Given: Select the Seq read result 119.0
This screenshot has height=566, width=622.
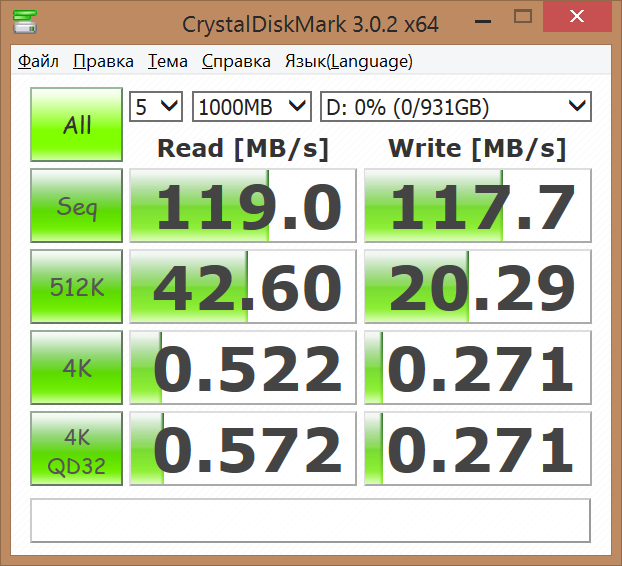Looking at the screenshot, I should click(243, 205).
